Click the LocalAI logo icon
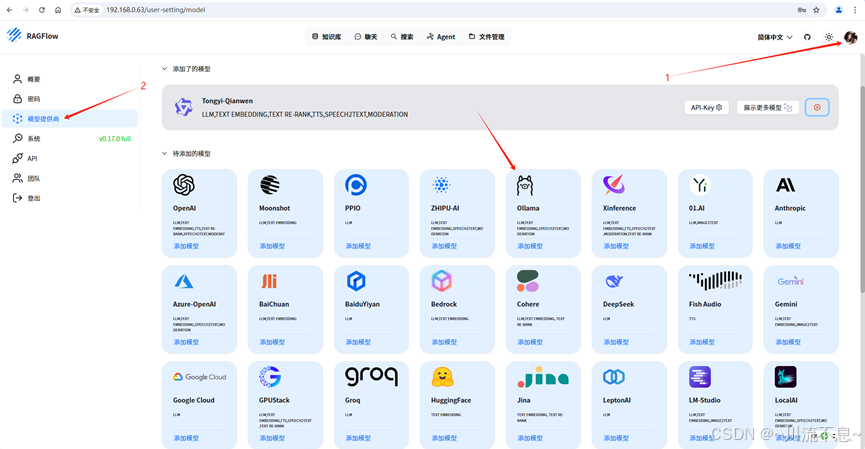865x449 pixels. point(786,377)
